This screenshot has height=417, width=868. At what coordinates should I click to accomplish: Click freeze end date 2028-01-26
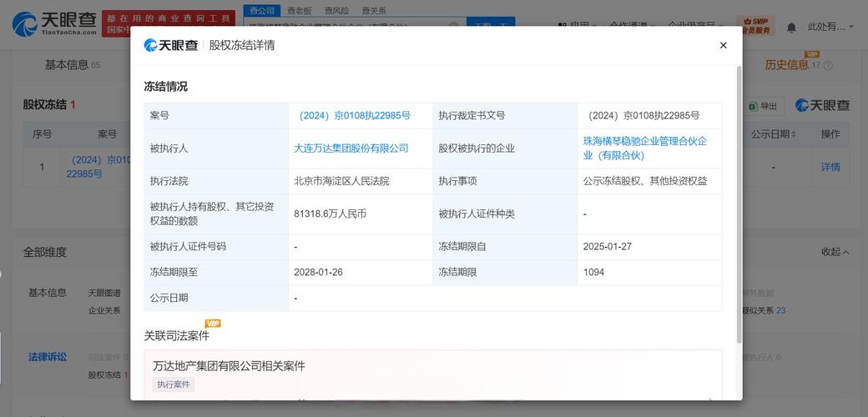click(318, 272)
